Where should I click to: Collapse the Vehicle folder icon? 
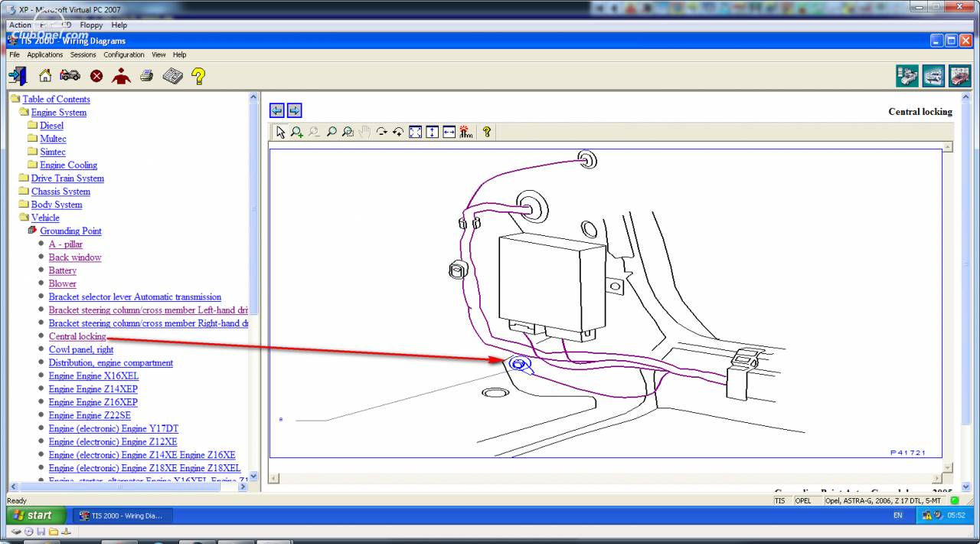(24, 218)
